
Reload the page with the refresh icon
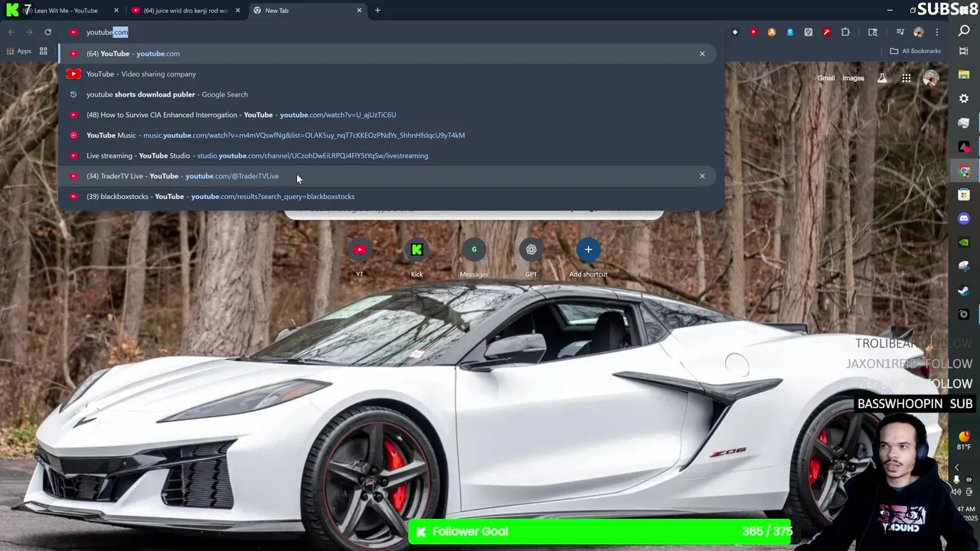47,32
